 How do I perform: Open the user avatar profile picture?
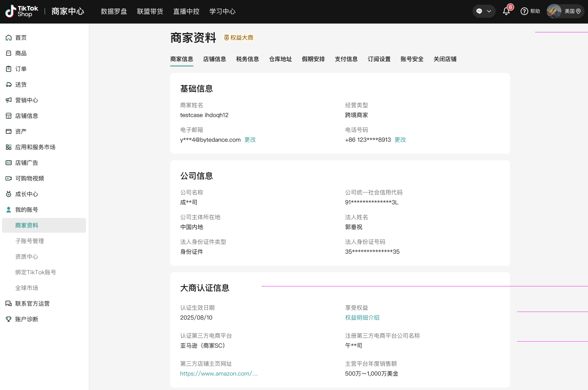point(554,11)
